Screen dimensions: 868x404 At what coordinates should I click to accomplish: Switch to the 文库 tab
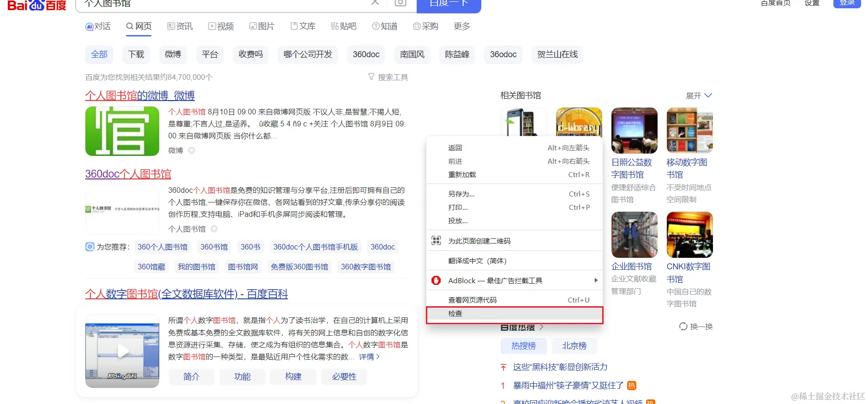tap(303, 26)
